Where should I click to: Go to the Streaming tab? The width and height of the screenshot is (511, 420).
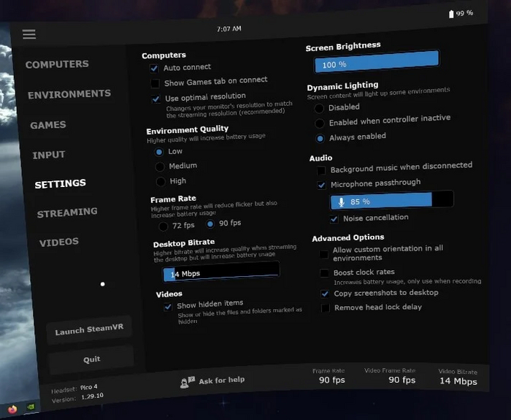tap(67, 213)
